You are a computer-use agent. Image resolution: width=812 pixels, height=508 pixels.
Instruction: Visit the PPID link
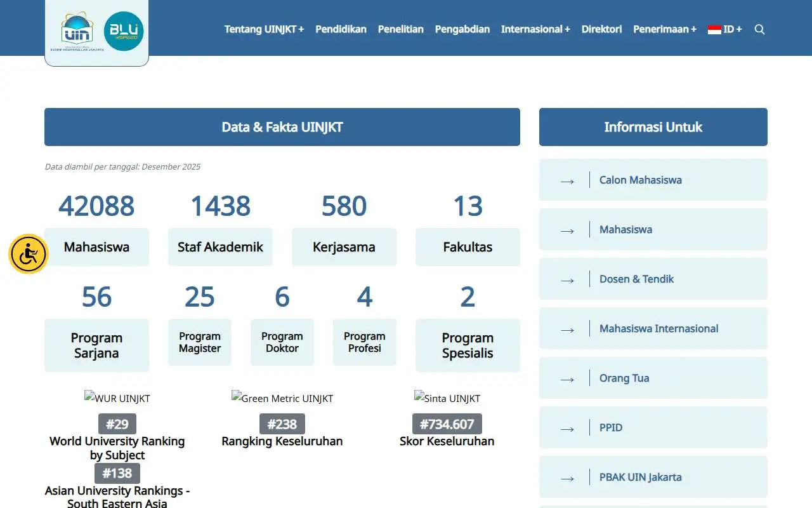(653, 427)
